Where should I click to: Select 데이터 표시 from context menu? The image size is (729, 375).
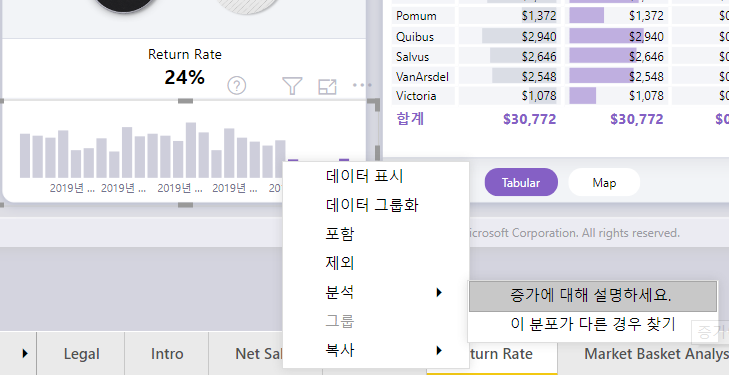point(364,177)
